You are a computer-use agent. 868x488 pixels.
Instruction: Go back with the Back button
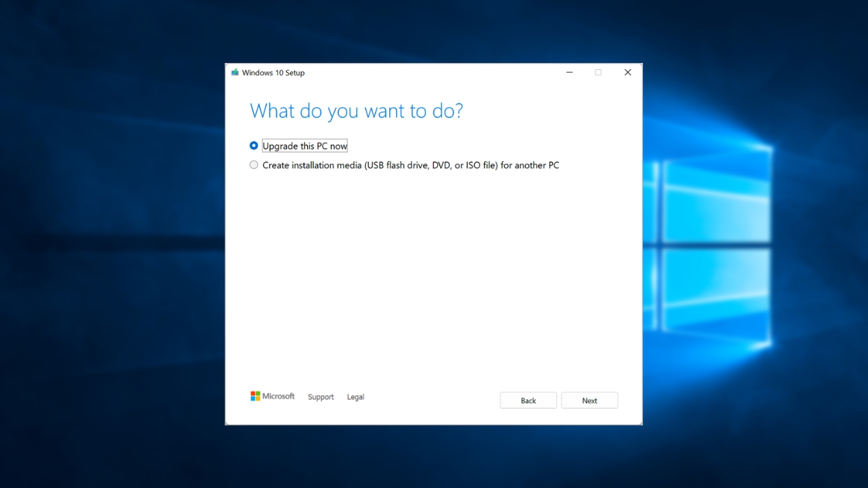point(528,401)
